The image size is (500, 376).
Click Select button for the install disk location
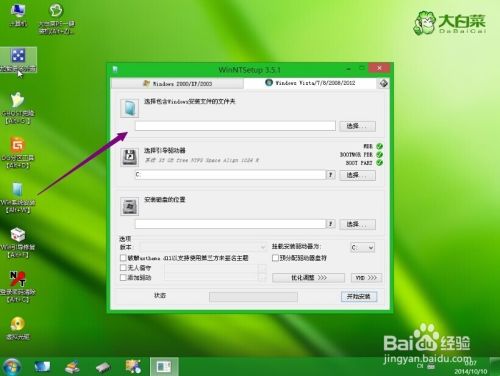358,224
